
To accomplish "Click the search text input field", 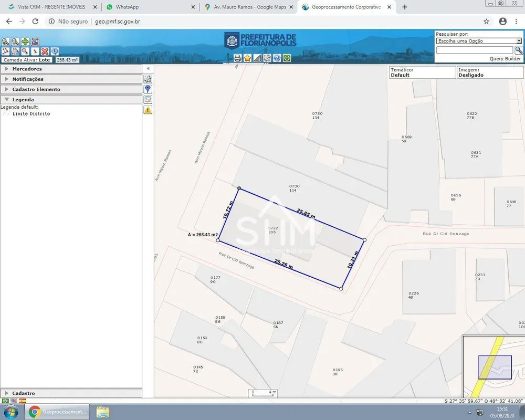I will pyautogui.click(x=475, y=50).
